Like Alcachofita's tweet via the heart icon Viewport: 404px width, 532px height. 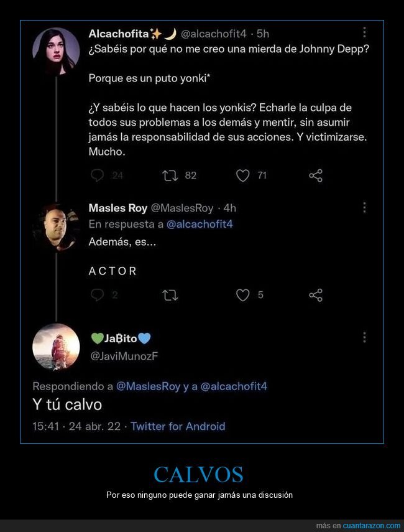242,175
